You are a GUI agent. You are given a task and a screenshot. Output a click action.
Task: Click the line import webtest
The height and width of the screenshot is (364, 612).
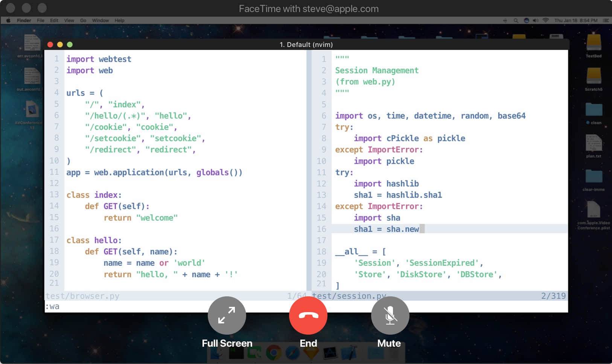pyautogui.click(x=99, y=59)
